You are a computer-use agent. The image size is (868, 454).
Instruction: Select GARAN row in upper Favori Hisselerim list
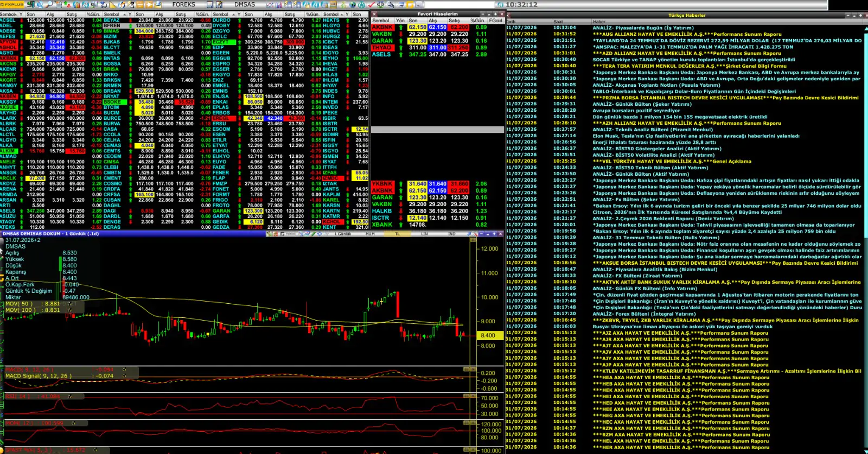[x=437, y=41]
